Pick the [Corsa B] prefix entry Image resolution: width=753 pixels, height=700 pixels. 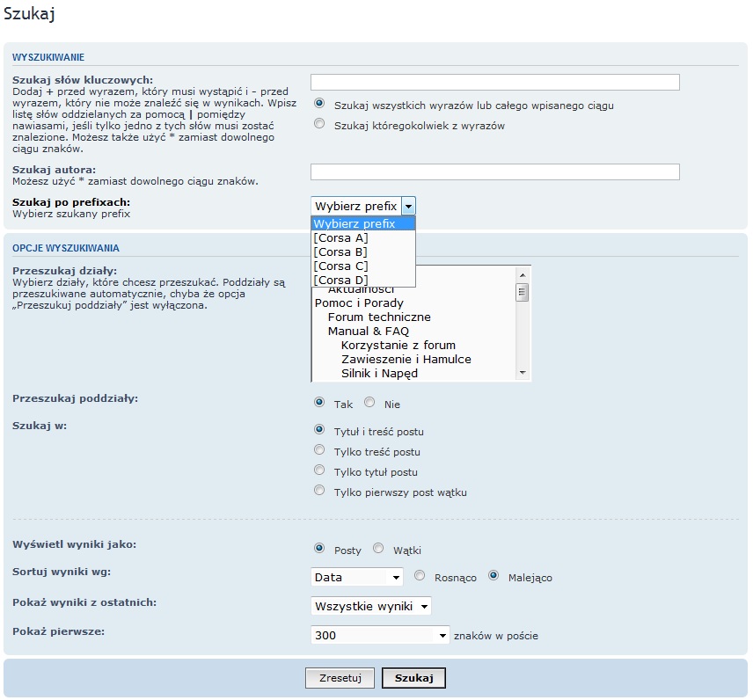341,252
